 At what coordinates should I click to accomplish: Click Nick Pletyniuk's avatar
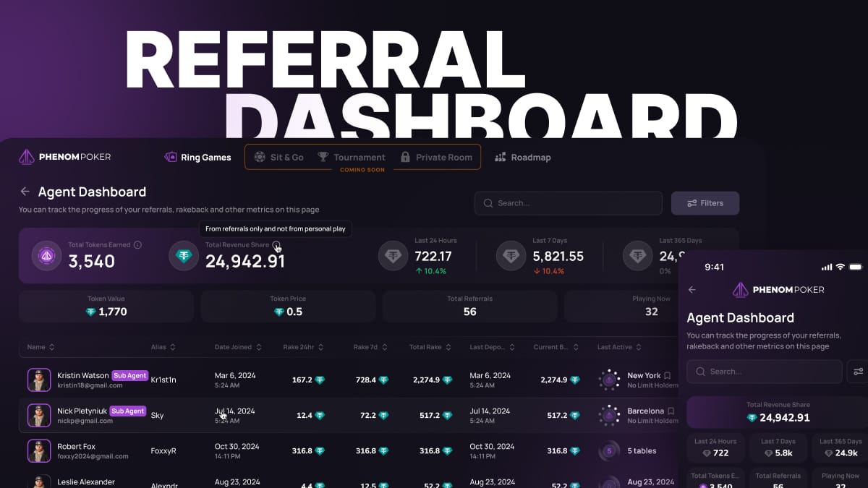39,416
